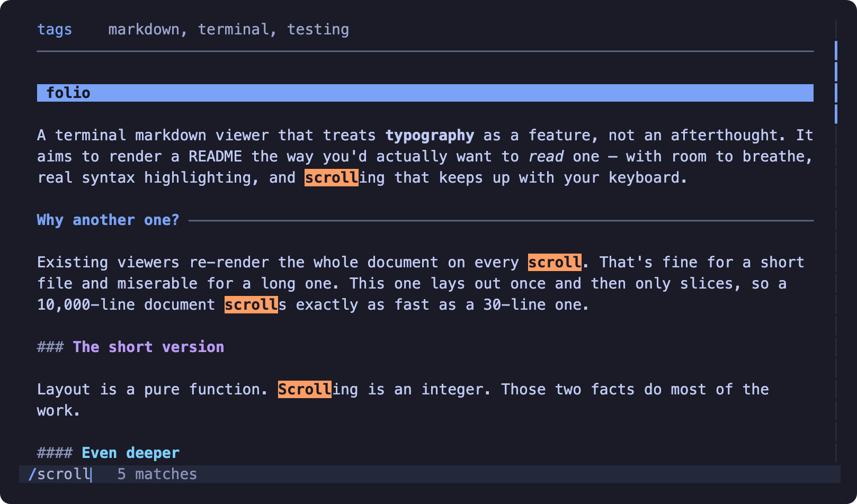Click the scrollbar thumb on the right edge

tap(836, 82)
